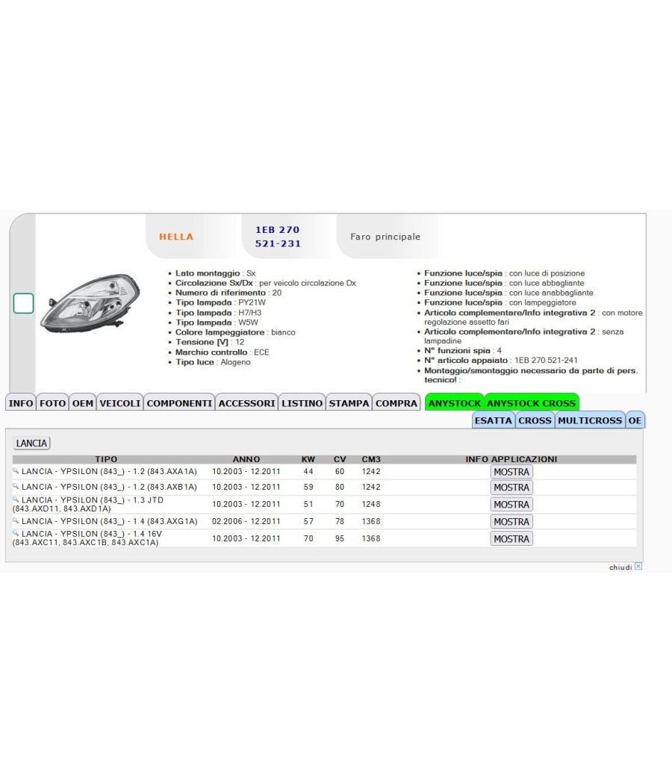Show the ACCESSORI tab

246,403
